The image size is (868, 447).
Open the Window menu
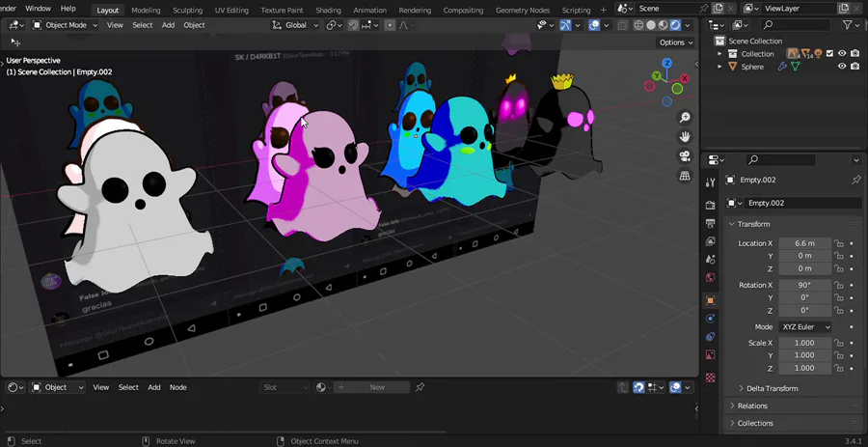coord(39,9)
